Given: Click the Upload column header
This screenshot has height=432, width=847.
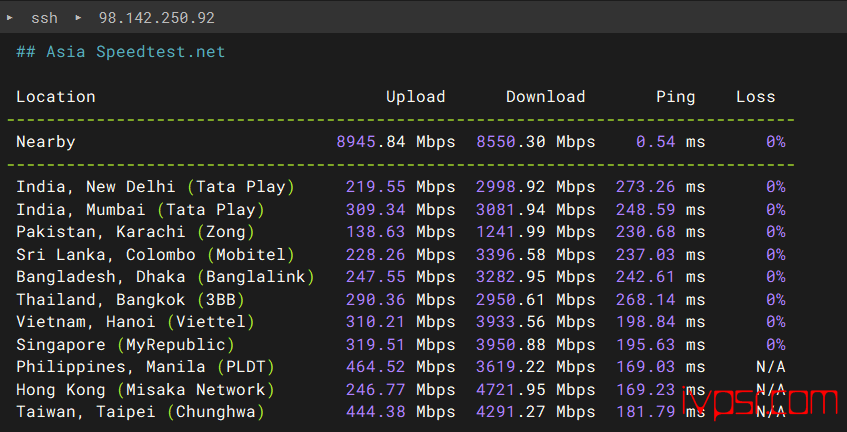Looking at the screenshot, I should click(415, 97).
